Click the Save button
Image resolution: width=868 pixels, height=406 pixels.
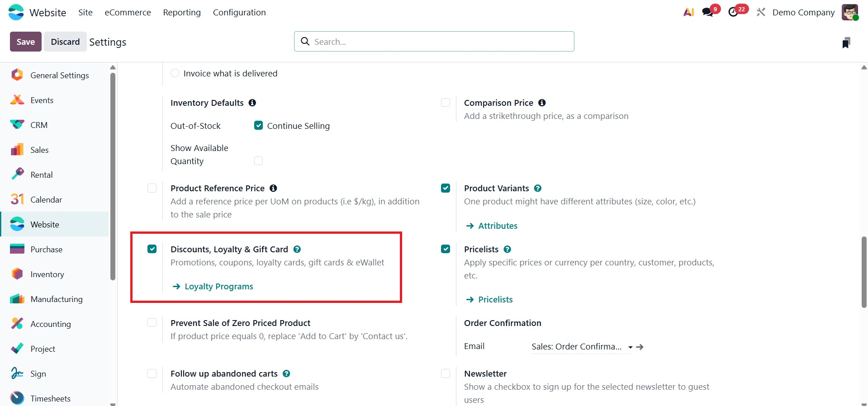click(26, 42)
